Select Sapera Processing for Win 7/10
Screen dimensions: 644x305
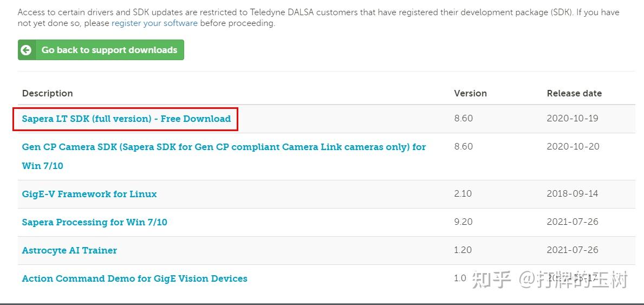coord(94,222)
